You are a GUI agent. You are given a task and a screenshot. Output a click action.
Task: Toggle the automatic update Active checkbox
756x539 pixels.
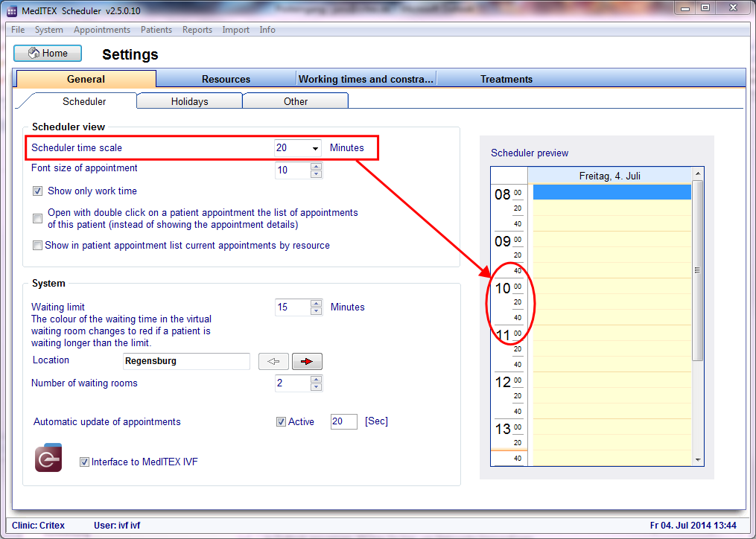[281, 422]
